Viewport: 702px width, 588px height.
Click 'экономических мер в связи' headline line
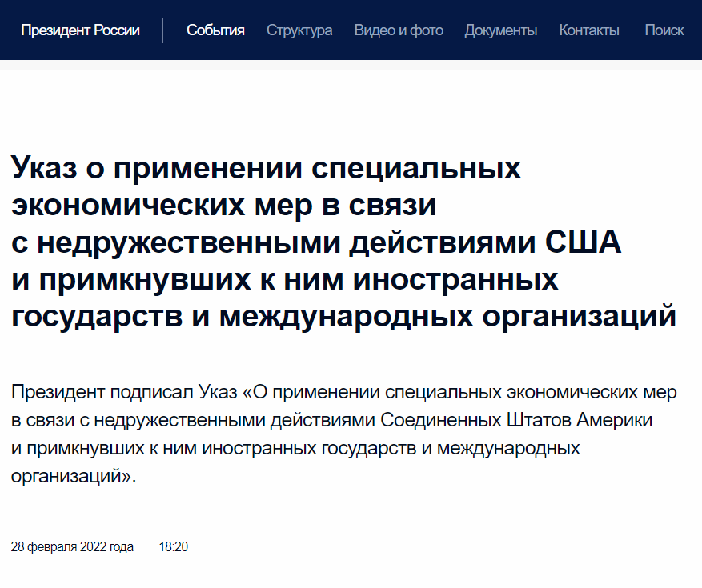pyautogui.click(x=224, y=206)
